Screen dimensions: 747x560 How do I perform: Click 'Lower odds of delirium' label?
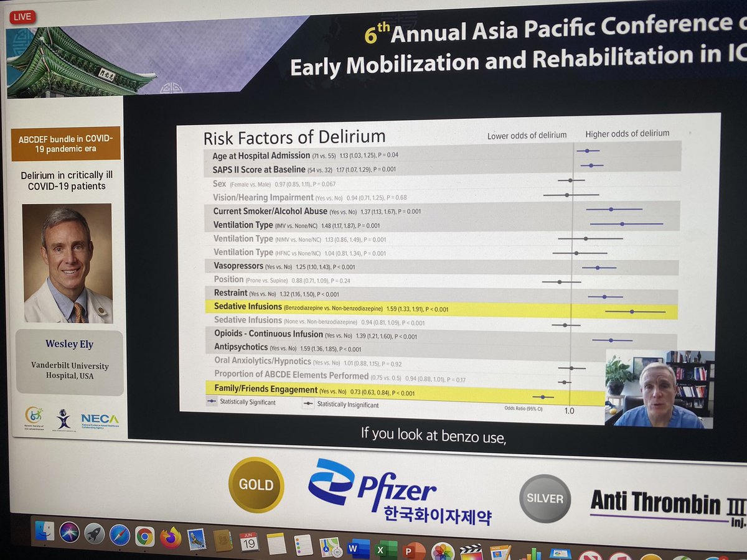click(527, 136)
